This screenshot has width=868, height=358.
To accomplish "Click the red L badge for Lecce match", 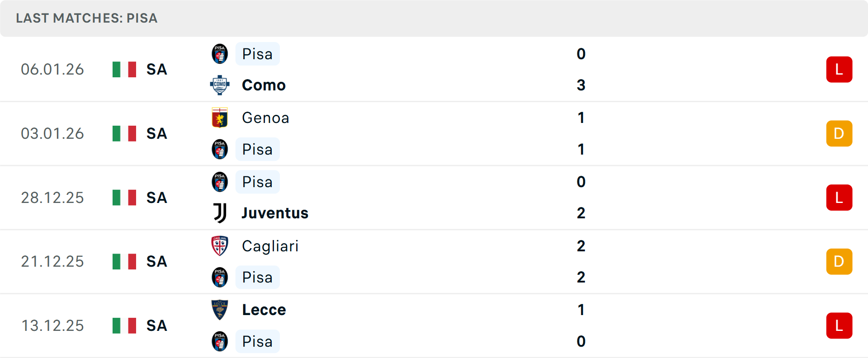I will (839, 325).
